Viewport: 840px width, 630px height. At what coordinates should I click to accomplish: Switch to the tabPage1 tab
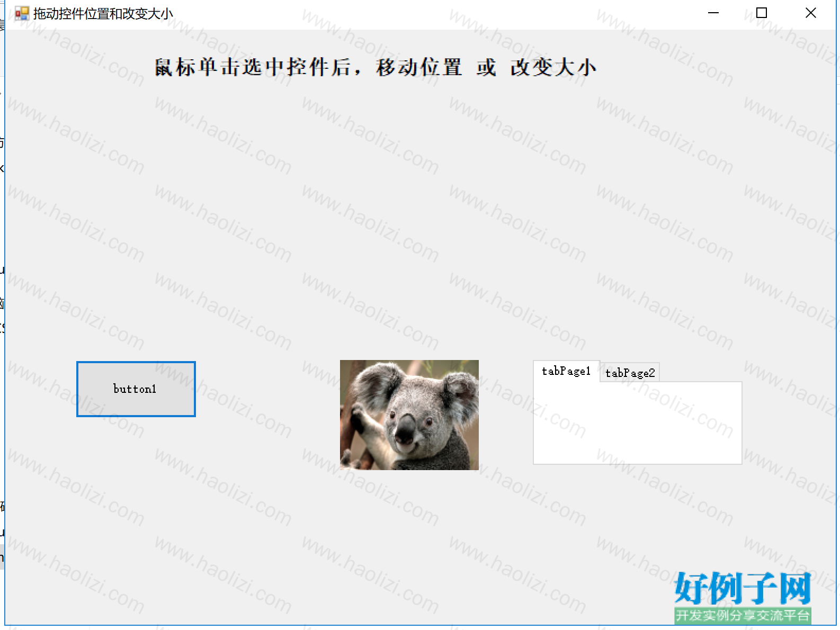click(x=566, y=371)
